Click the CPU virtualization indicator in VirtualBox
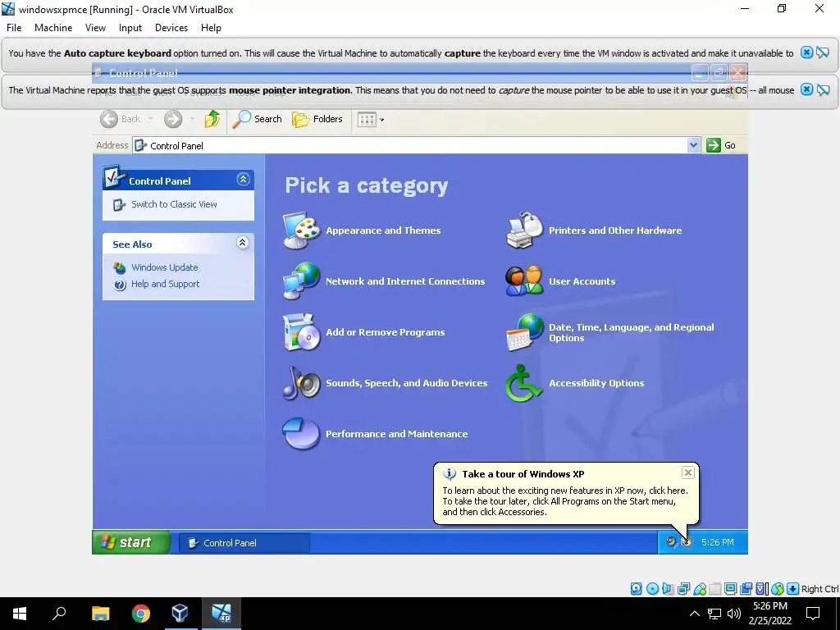 pyautogui.click(x=761, y=589)
